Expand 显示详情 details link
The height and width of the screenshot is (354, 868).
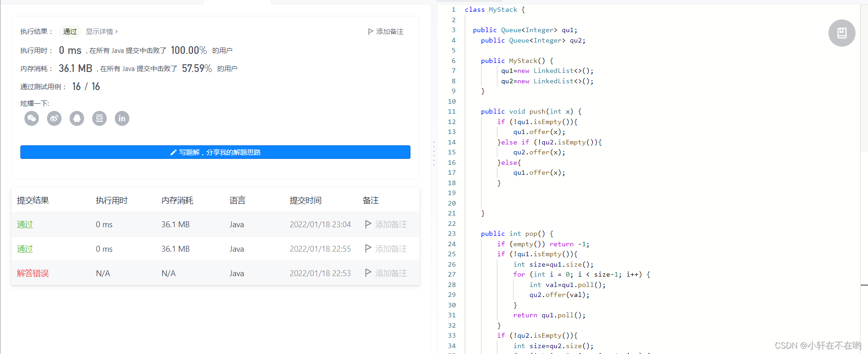pyautogui.click(x=102, y=32)
